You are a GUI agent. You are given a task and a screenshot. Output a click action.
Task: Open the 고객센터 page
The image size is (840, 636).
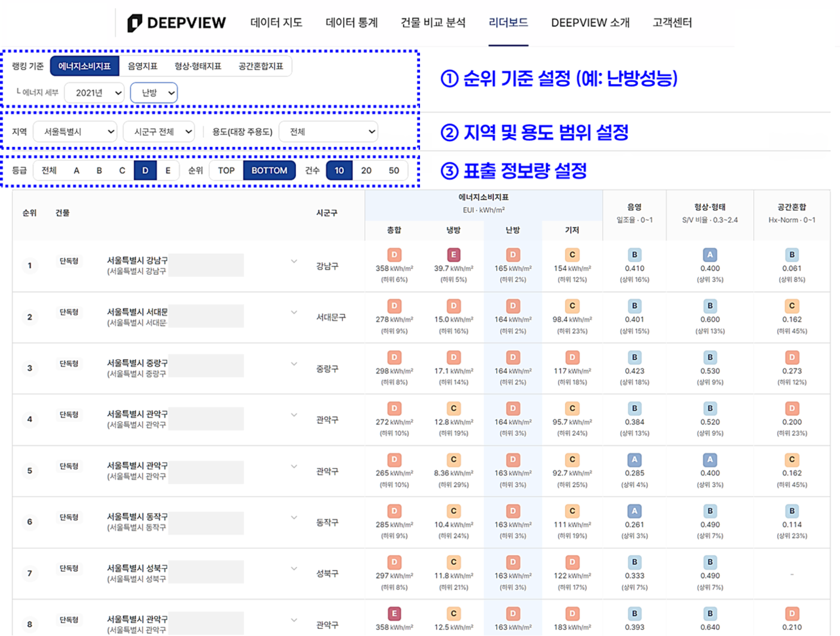click(672, 23)
